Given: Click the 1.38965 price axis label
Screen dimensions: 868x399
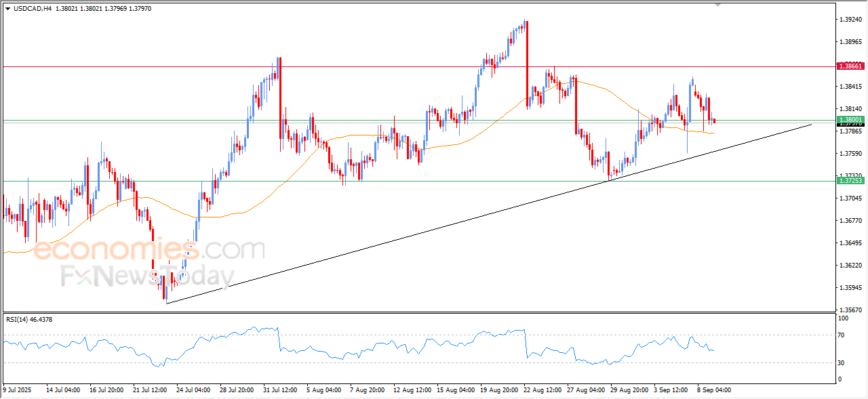Looking at the screenshot, I should [851, 42].
